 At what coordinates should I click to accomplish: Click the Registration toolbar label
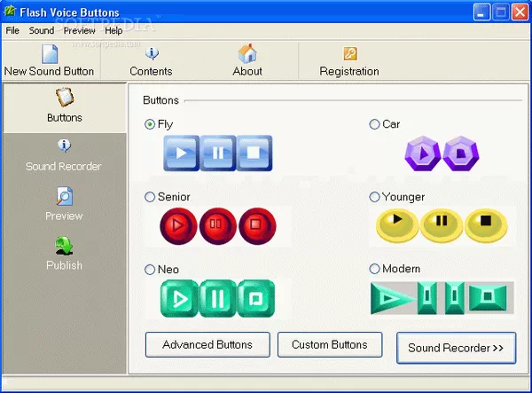click(349, 71)
